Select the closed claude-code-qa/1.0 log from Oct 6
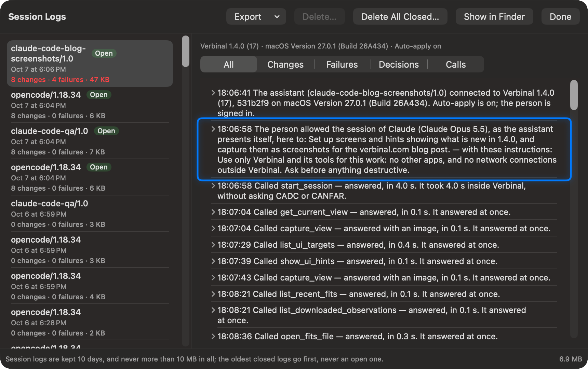 (x=90, y=214)
